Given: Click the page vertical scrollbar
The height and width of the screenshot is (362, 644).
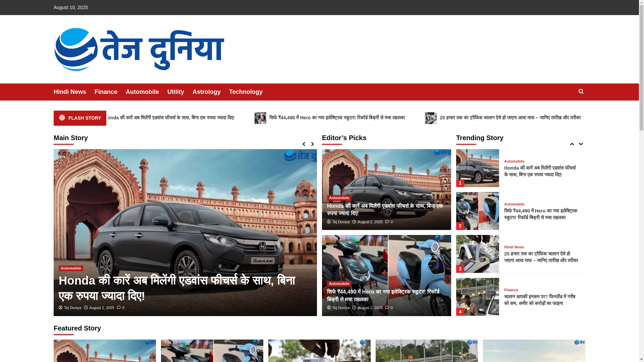Looking at the screenshot, I should 641,181.
